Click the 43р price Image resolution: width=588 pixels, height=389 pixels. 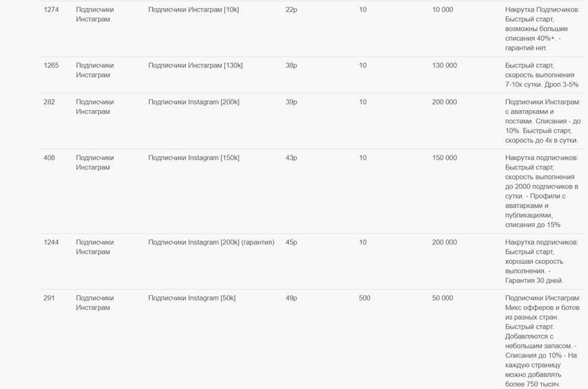[x=291, y=158]
